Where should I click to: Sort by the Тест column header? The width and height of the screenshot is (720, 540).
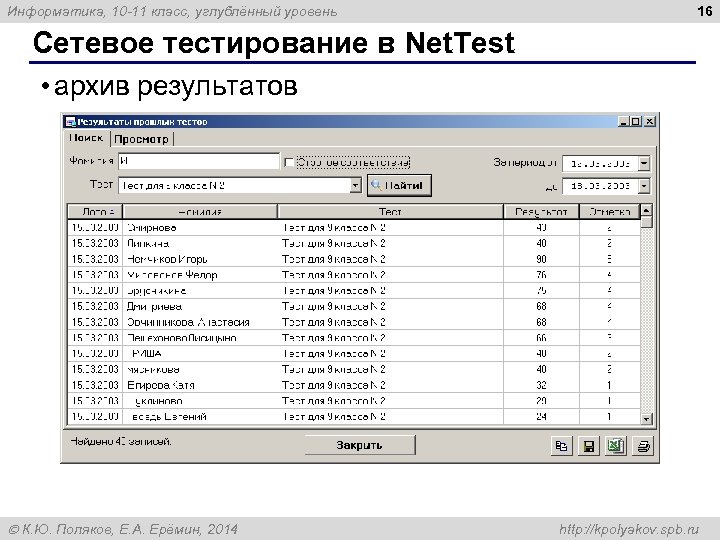[390, 212]
